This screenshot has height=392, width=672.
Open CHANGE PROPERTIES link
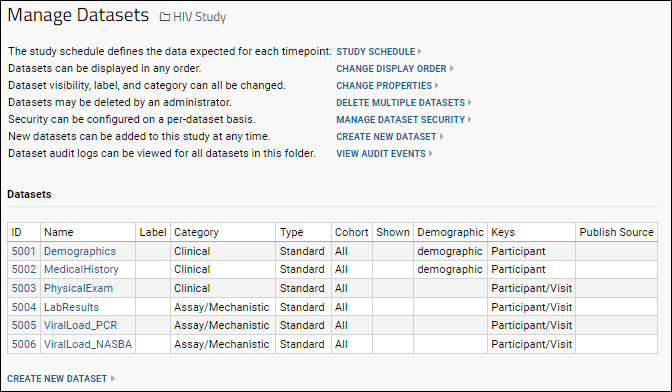384,86
